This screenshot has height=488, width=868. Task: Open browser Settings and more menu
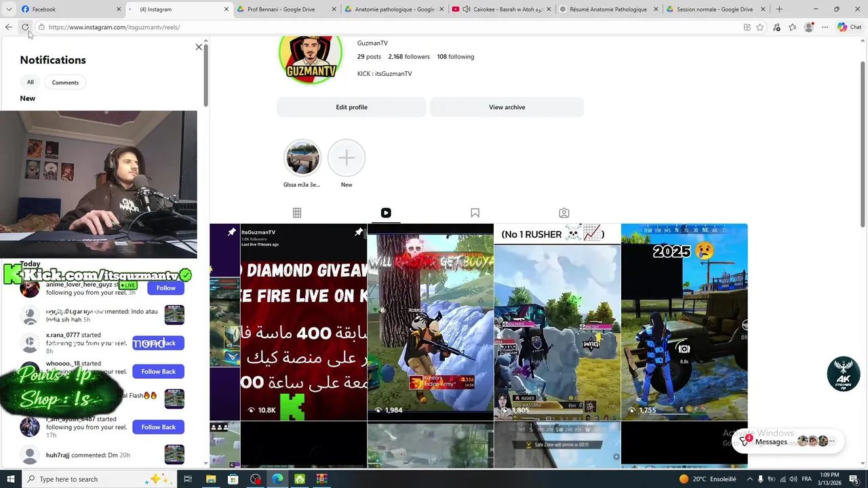click(x=825, y=27)
